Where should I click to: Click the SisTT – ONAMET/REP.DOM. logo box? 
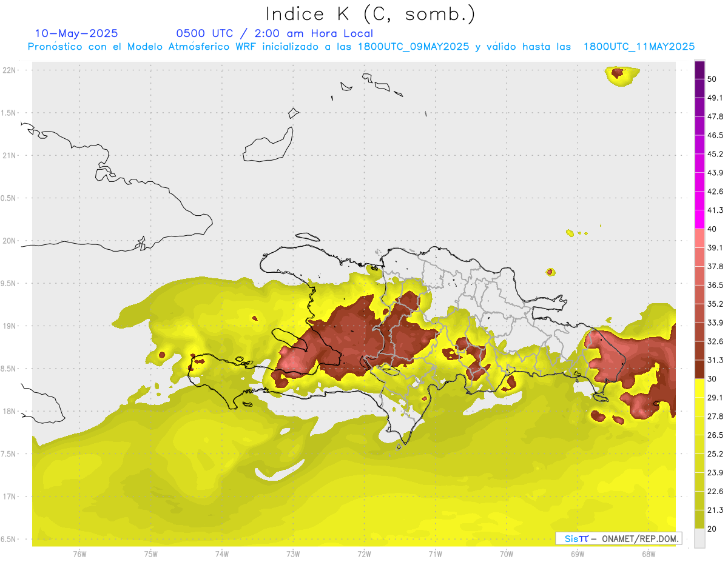click(x=618, y=538)
